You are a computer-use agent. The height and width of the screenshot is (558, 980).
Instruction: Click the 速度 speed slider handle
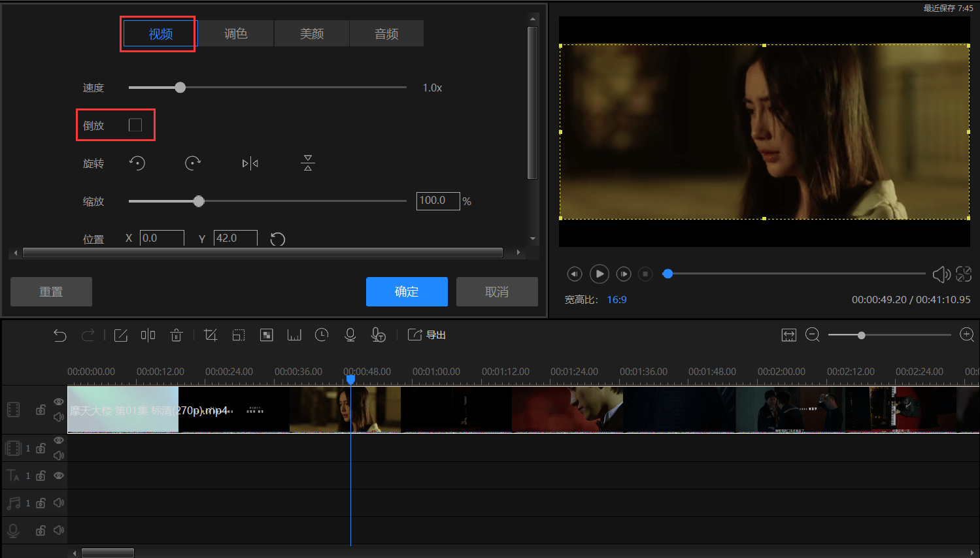(x=180, y=88)
